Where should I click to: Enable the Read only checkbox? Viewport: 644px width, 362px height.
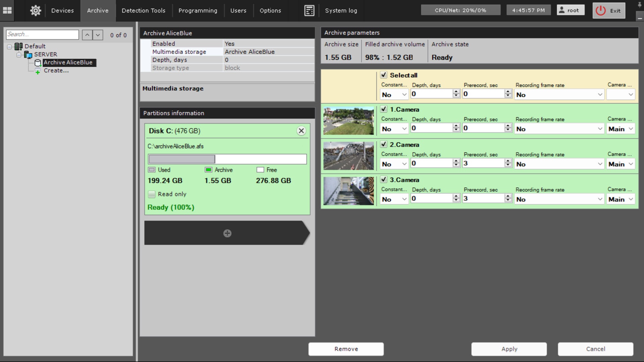(x=152, y=194)
